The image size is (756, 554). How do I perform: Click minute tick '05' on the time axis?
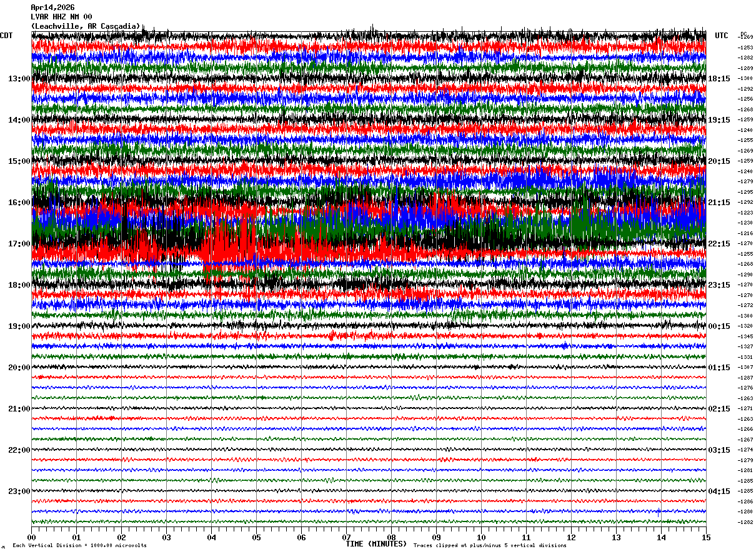[x=256, y=537]
